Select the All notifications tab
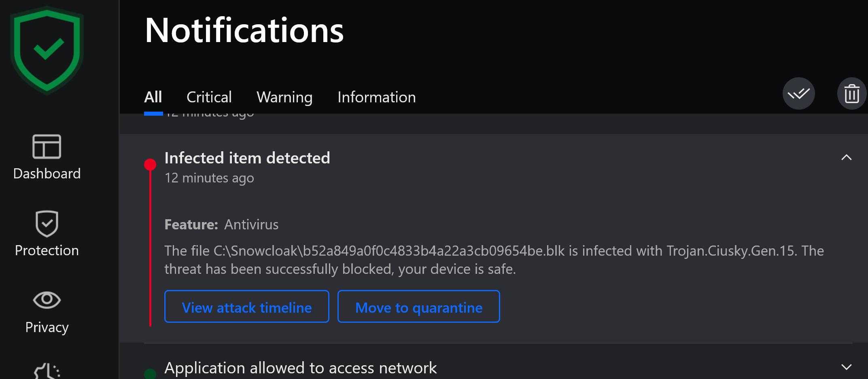This screenshot has height=379, width=868. (x=153, y=97)
